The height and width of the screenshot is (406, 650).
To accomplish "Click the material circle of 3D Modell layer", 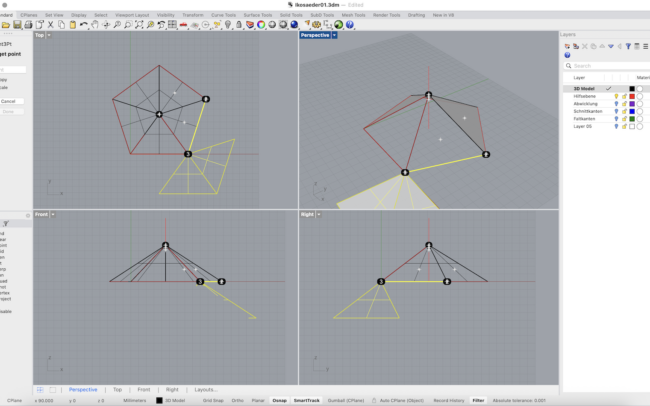I will click(x=640, y=89).
